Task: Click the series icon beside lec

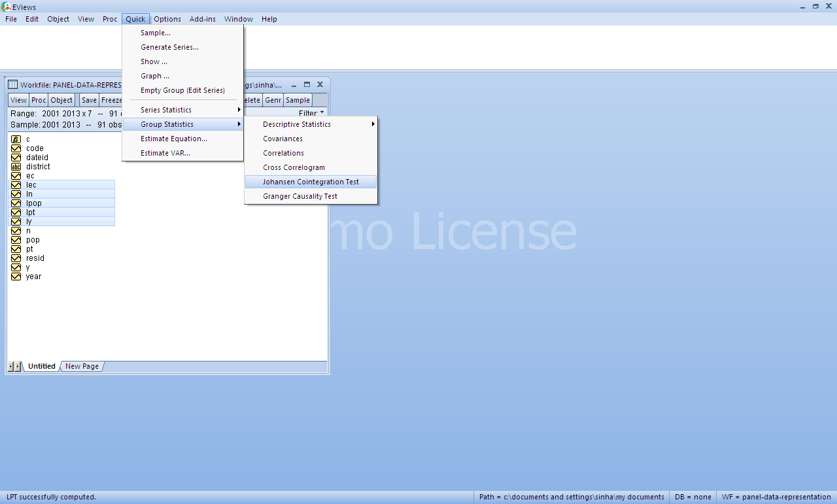Action: (x=16, y=185)
